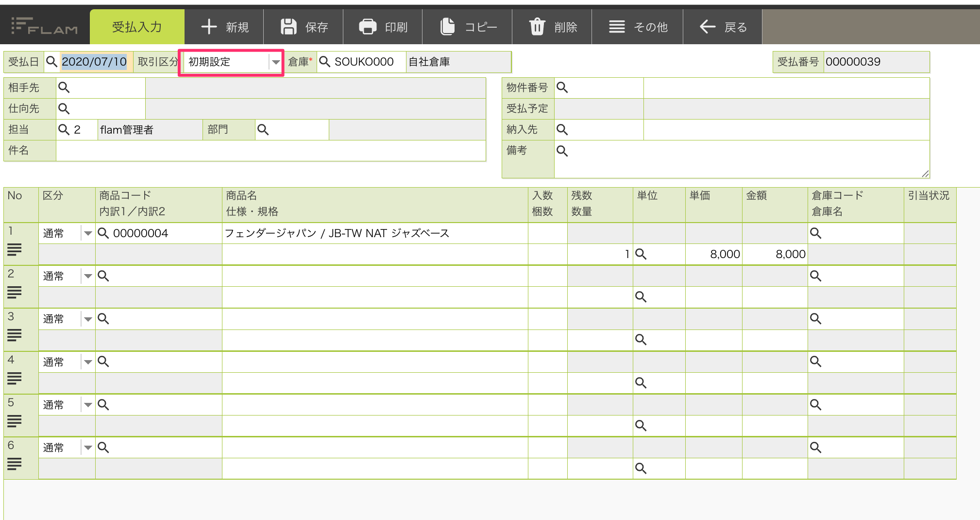Click 倉庫コード search icon in row 5
The width and height of the screenshot is (980, 520).
[x=815, y=404]
